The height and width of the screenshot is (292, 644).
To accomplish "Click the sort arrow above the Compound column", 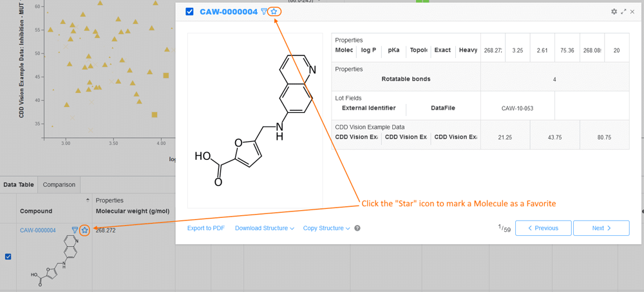I will [x=87, y=200].
